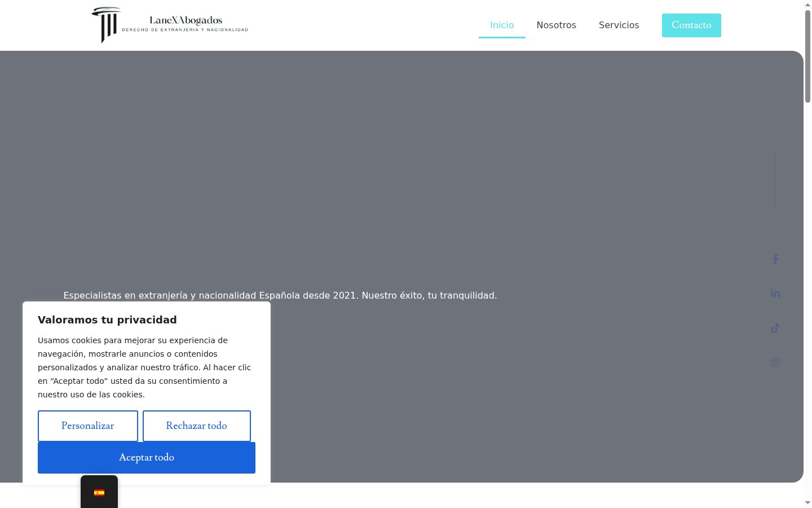
Task: Click the scrollbar down arrow
Action: [x=807, y=502]
